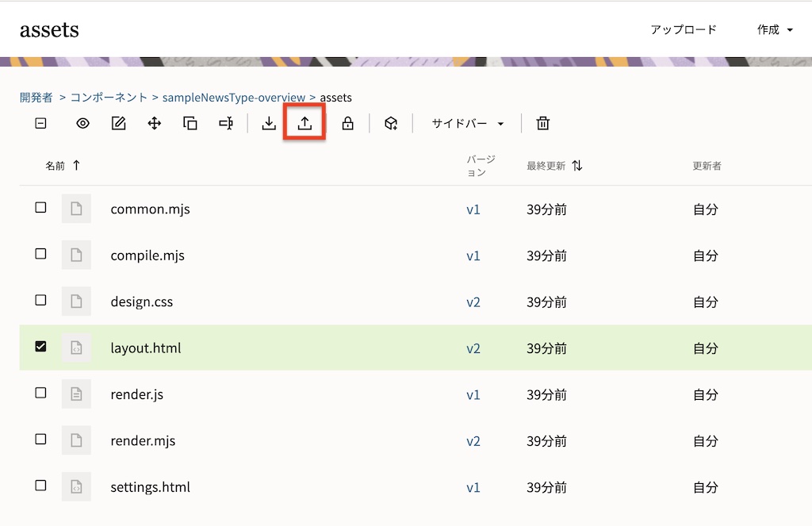Open the サイドバー dropdown
The width and height of the screenshot is (812, 526).
point(468,123)
